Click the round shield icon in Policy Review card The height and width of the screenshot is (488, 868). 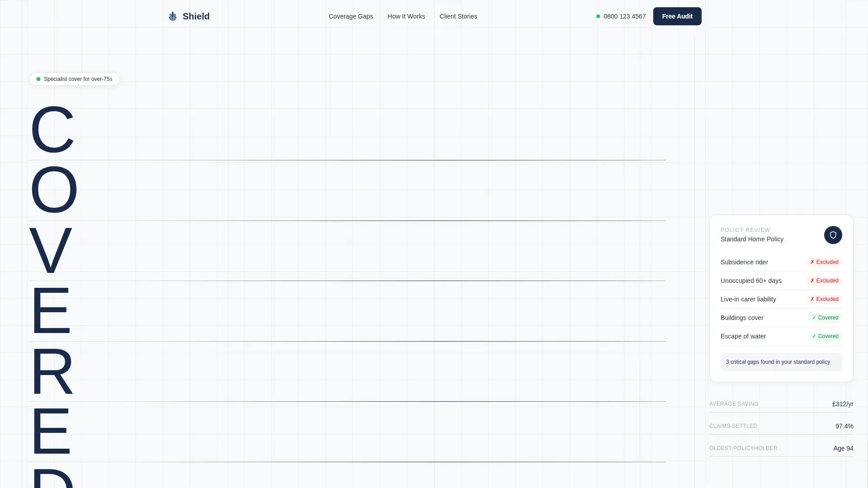coord(833,235)
